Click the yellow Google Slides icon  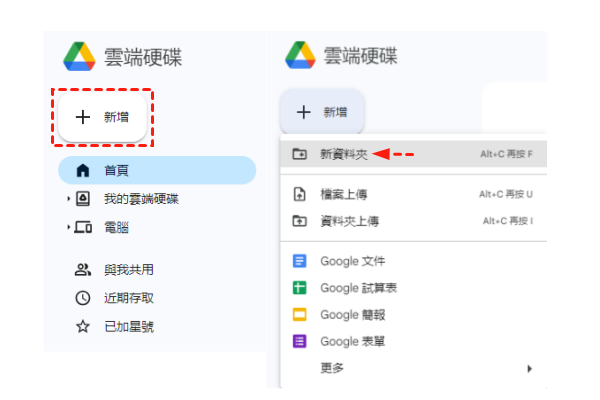click(x=300, y=314)
